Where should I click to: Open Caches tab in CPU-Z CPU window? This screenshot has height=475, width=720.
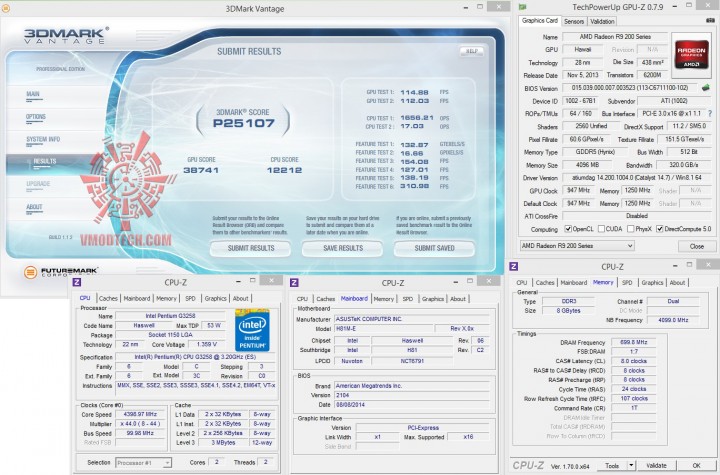point(108,298)
